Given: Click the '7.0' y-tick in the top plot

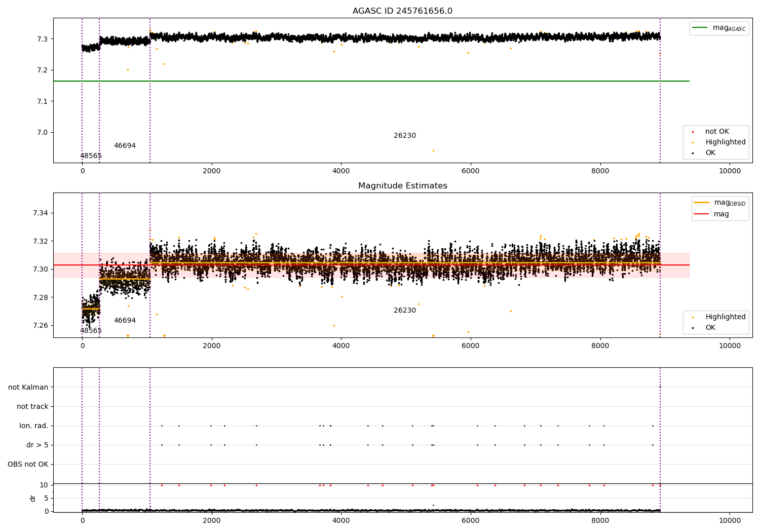Looking at the screenshot, I should coord(43,133).
